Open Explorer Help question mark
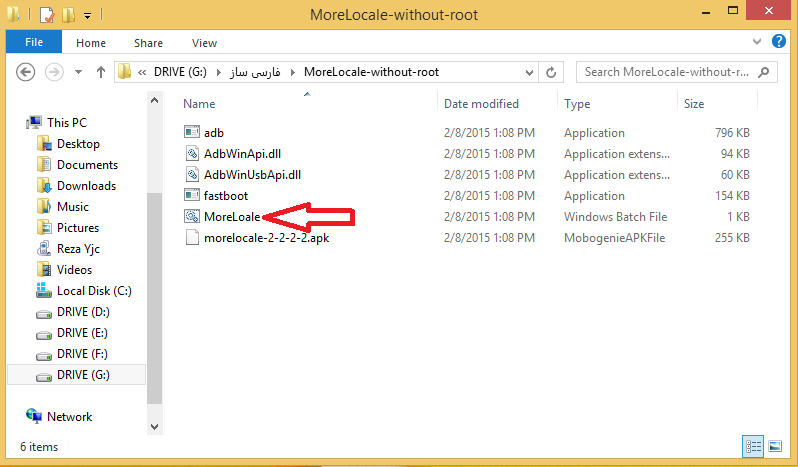The height and width of the screenshot is (467, 798). tap(779, 41)
